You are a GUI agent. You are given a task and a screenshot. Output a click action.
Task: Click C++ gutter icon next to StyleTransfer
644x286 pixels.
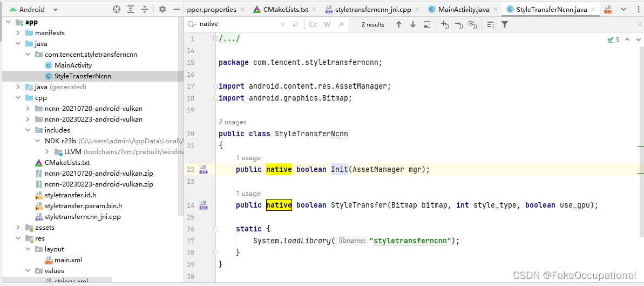[x=204, y=205]
